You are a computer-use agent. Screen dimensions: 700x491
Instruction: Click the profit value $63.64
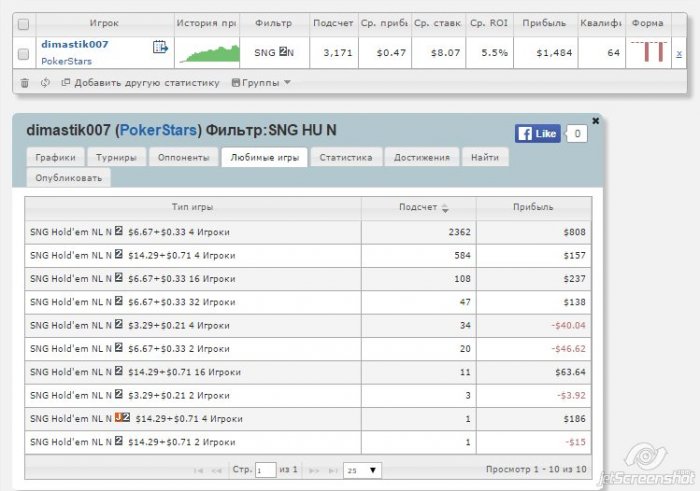coord(571,372)
